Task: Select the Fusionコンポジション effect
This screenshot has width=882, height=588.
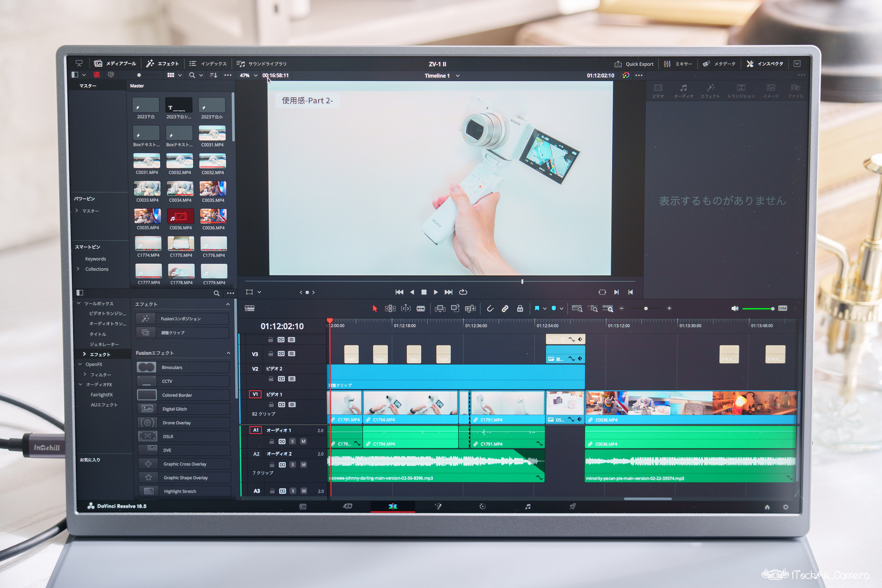Action: point(182,318)
